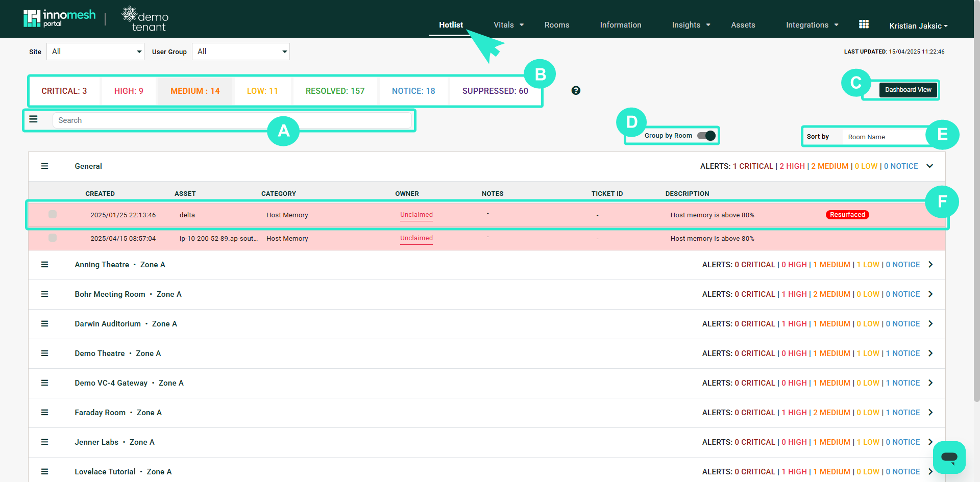Click the Darwin Auditorium row menu icon
980x482 pixels.
(x=45, y=324)
